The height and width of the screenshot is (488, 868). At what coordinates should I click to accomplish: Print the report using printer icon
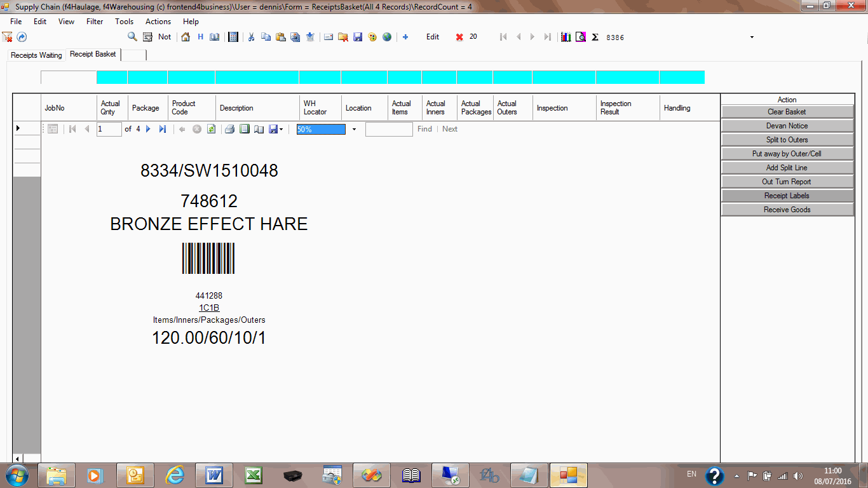point(229,129)
